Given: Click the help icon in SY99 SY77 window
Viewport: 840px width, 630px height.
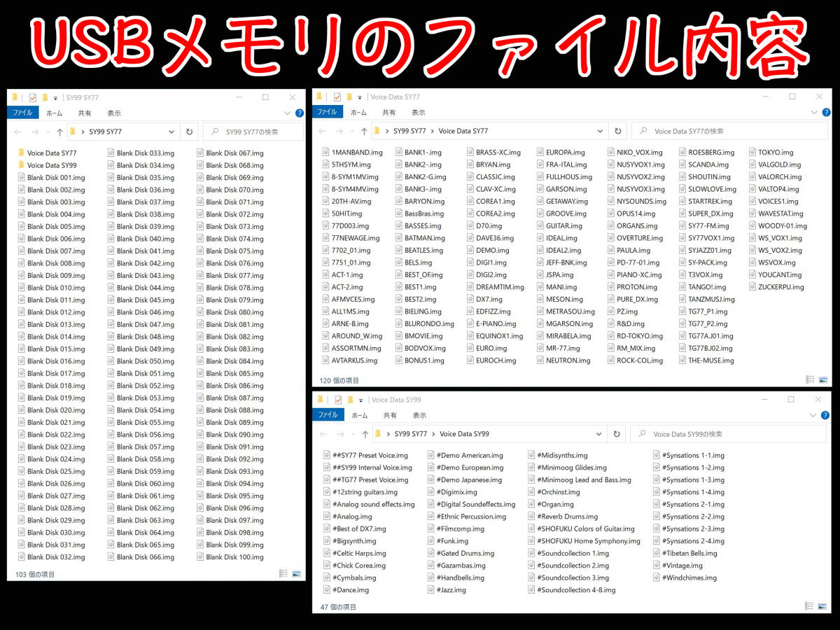Looking at the screenshot, I should 300,113.
